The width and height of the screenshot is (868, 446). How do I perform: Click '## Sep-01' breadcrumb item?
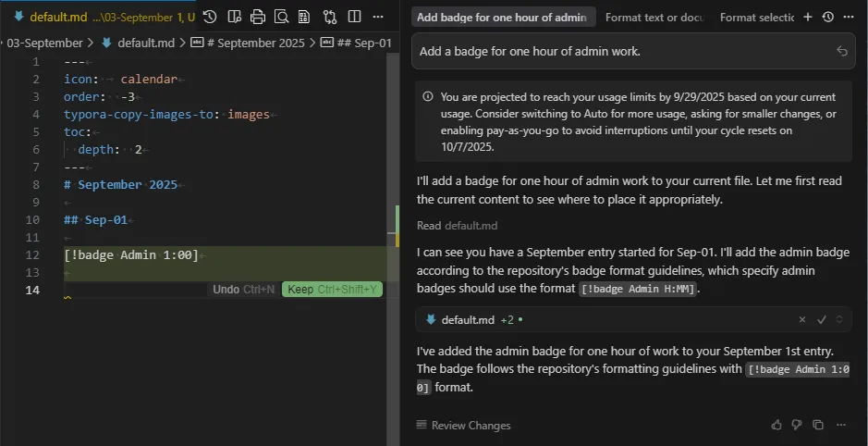356,43
